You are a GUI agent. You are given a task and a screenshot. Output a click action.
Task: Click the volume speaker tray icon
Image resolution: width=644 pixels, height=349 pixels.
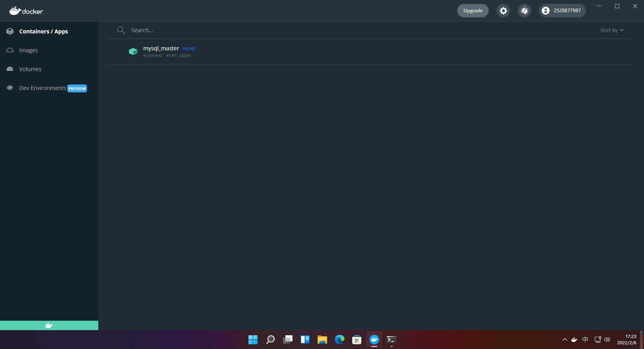tap(607, 340)
